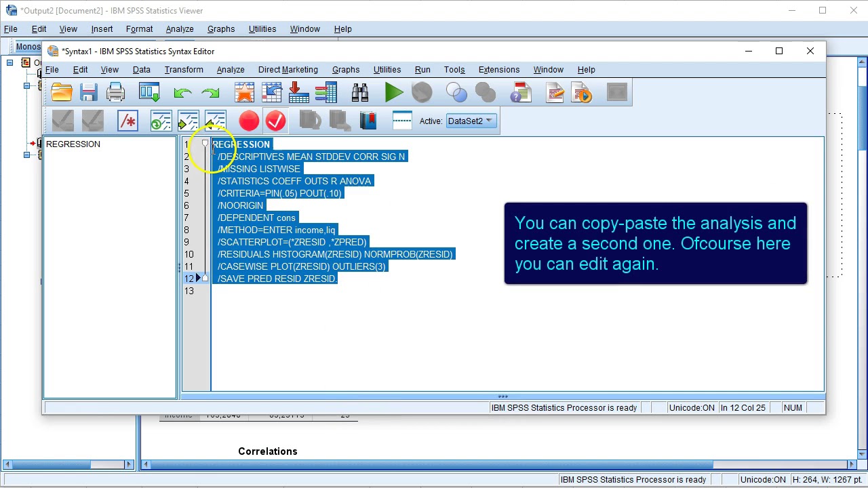Open Find with the binoculars icon

tap(359, 92)
